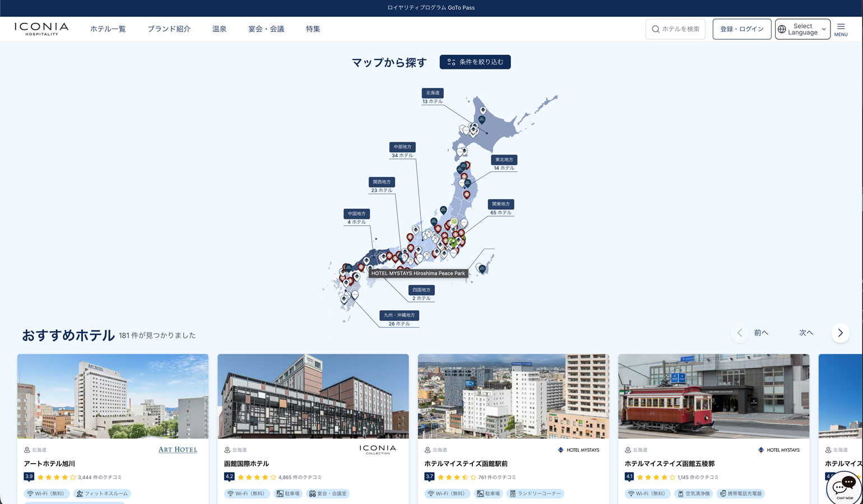
Task: Go to previous hotels with the left arrow
Action: pos(740,333)
